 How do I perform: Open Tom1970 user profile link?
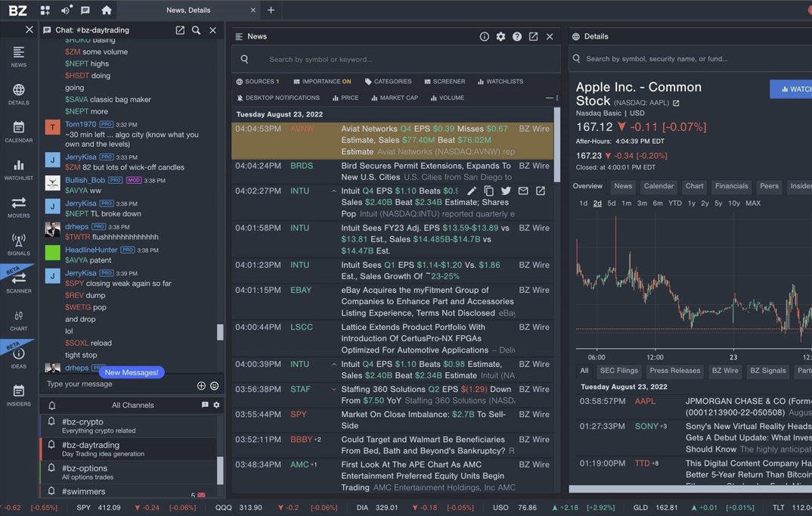coord(80,124)
